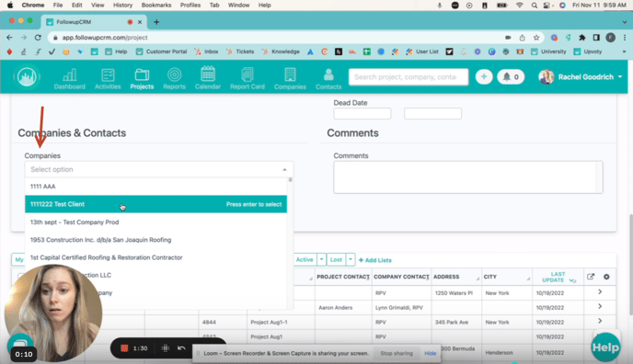Click the export table icon
The height and width of the screenshot is (364, 633).
click(x=591, y=277)
